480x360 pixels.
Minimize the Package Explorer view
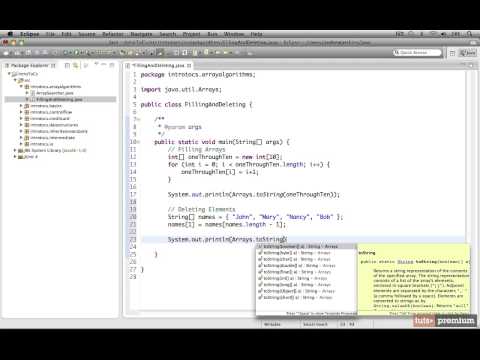tap(104, 65)
